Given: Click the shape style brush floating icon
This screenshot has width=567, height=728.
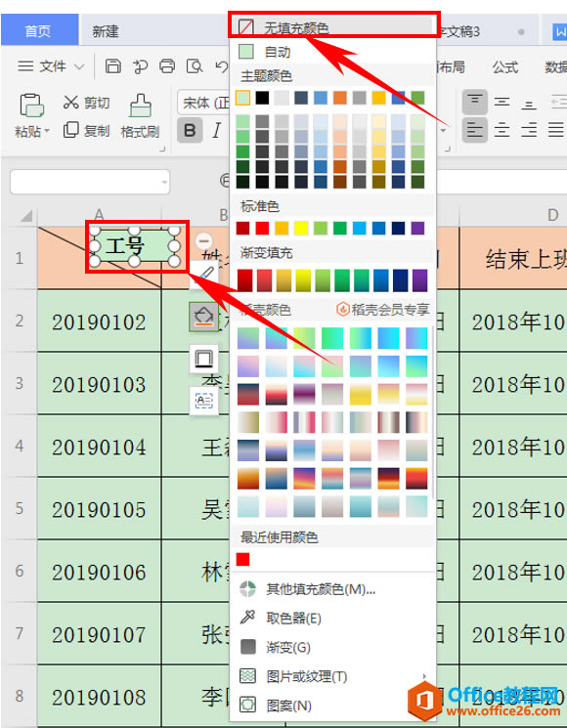Looking at the screenshot, I should pyautogui.click(x=204, y=275).
